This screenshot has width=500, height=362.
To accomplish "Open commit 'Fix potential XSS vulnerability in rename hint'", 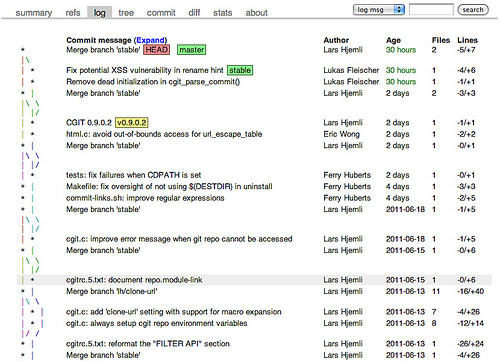I will [145, 70].
